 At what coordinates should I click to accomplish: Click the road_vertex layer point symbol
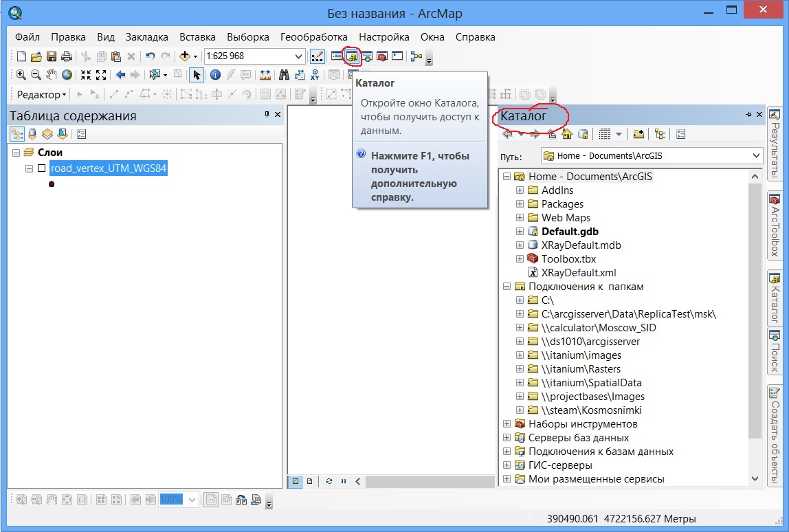click(52, 184)
